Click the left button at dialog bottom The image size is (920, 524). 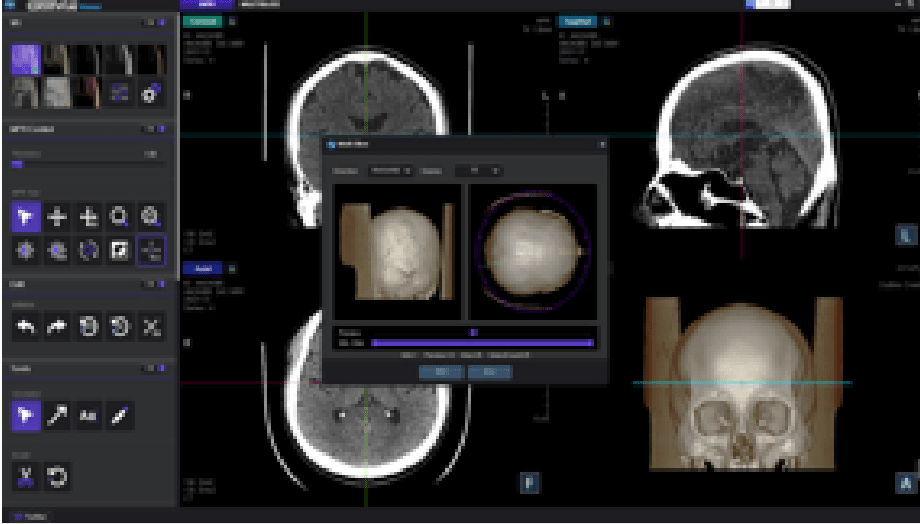click(x=441, y=372)
